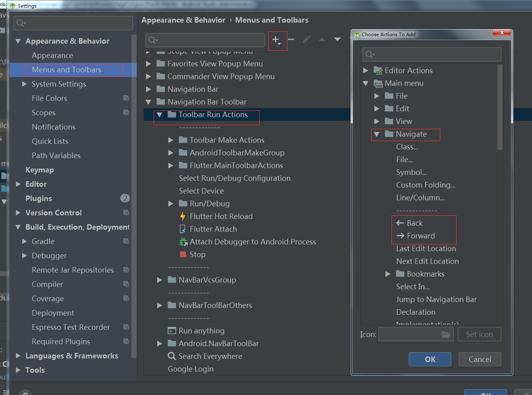Click the Attach Debugger to Android Process icon
Screen dimensions: 532x395
(x=184, y=242)
